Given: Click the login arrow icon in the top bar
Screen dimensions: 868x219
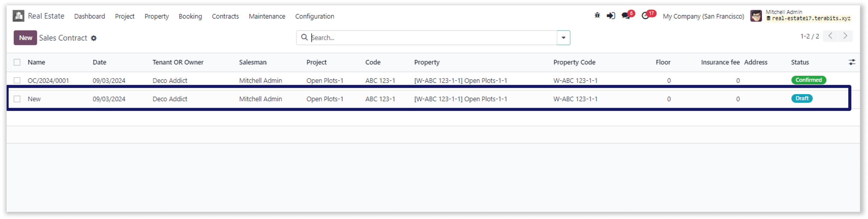Looking at the screenshot, I should (x=611, y=16).
